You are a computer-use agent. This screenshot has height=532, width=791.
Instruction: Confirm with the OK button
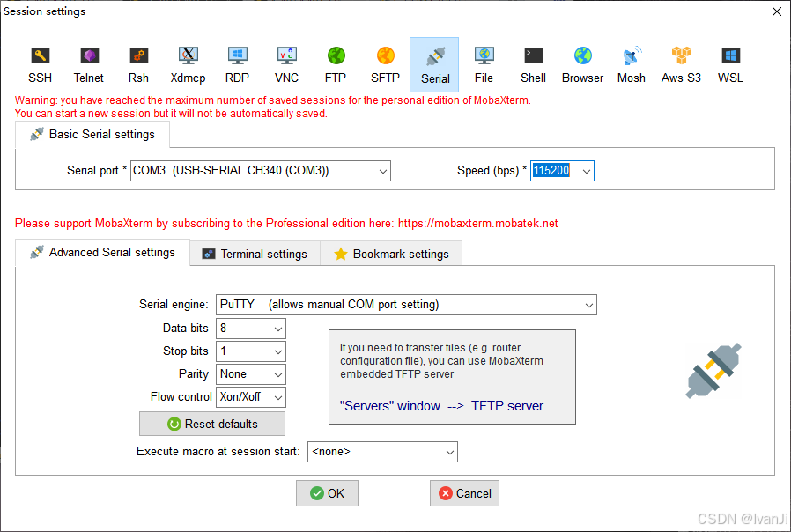pos(327,493)
